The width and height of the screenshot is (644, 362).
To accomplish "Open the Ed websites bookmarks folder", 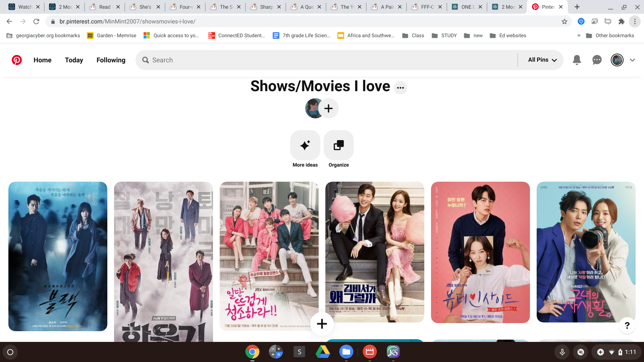I will [508, 36].
